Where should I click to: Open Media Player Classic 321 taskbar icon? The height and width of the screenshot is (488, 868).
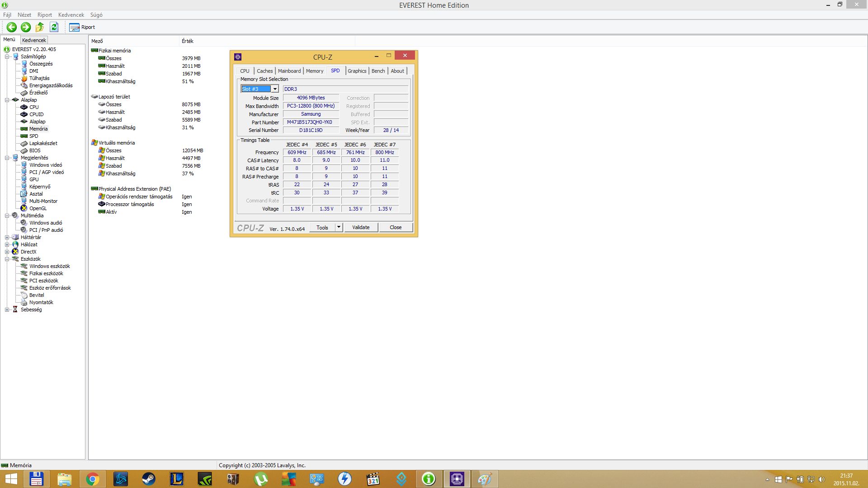(x=373, y=479)
